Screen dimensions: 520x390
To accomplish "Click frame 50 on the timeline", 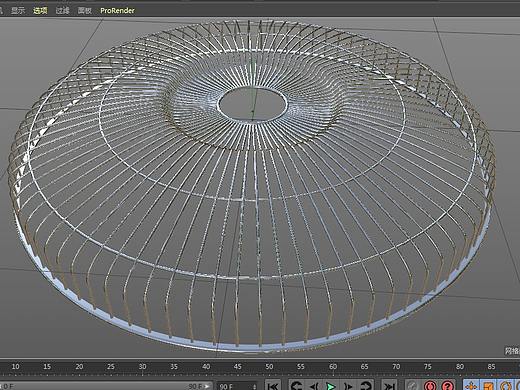I will pyautogui.click(x=269, y=367).
